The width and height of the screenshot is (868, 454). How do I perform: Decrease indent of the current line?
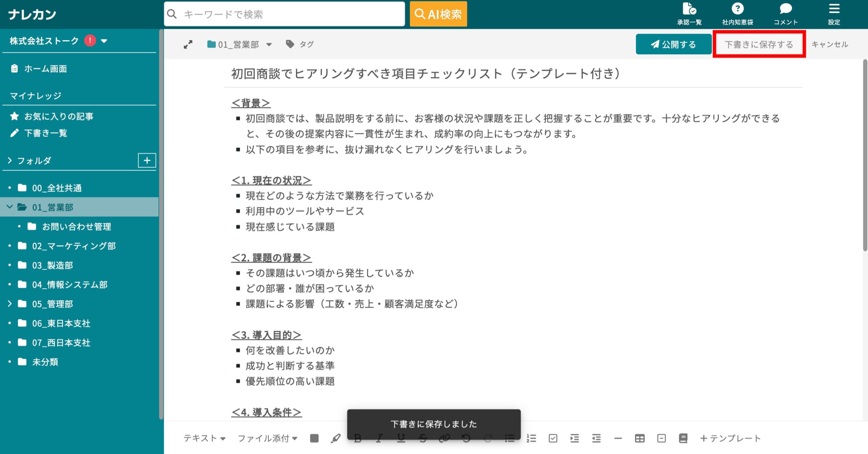click(596, 438)
